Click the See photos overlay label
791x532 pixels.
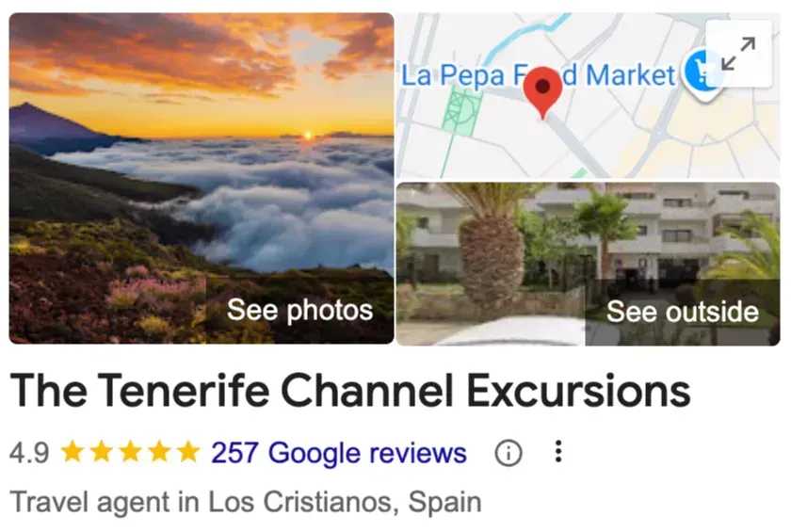[x=300, y=310]
